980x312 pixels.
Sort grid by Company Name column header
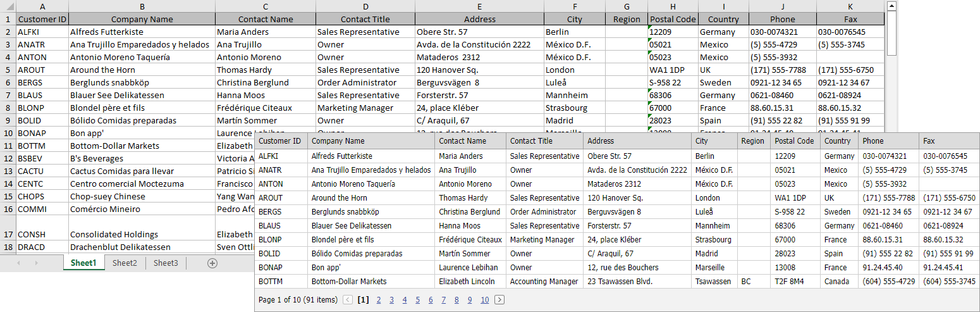372,141
